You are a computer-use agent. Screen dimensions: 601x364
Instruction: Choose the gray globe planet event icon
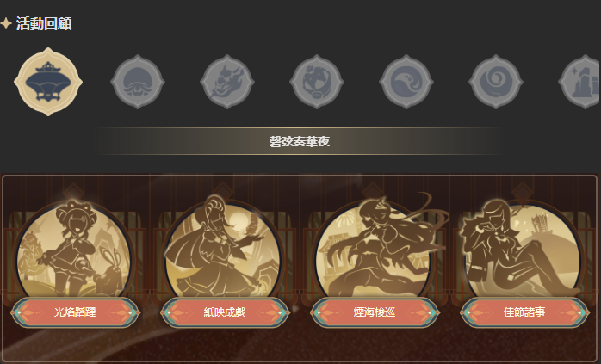pos(317,82)
